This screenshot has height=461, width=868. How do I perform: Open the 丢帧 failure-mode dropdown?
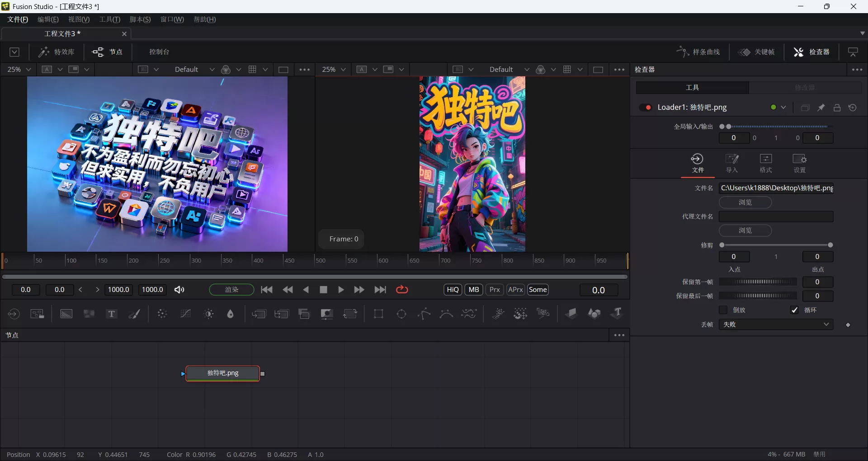point(775,325)
